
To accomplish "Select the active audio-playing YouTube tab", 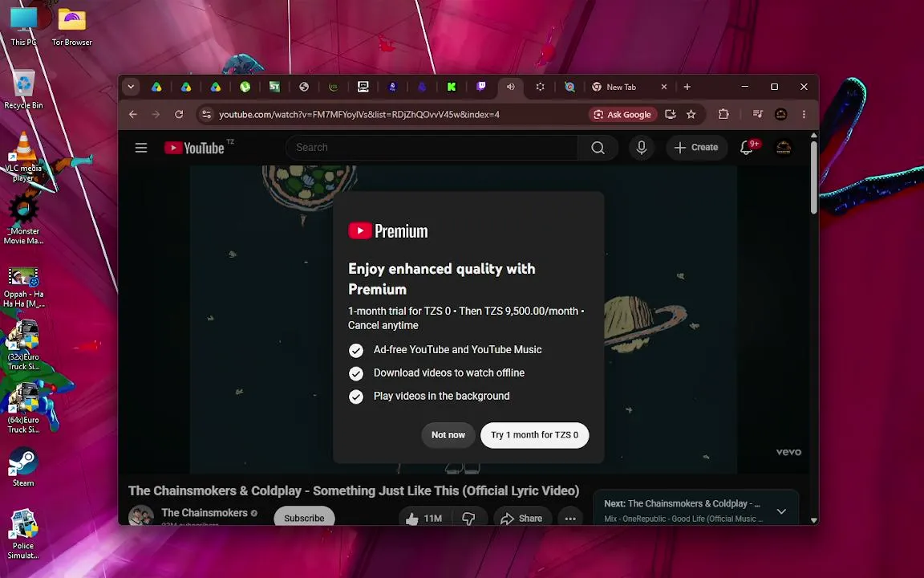I will (511, 87).
